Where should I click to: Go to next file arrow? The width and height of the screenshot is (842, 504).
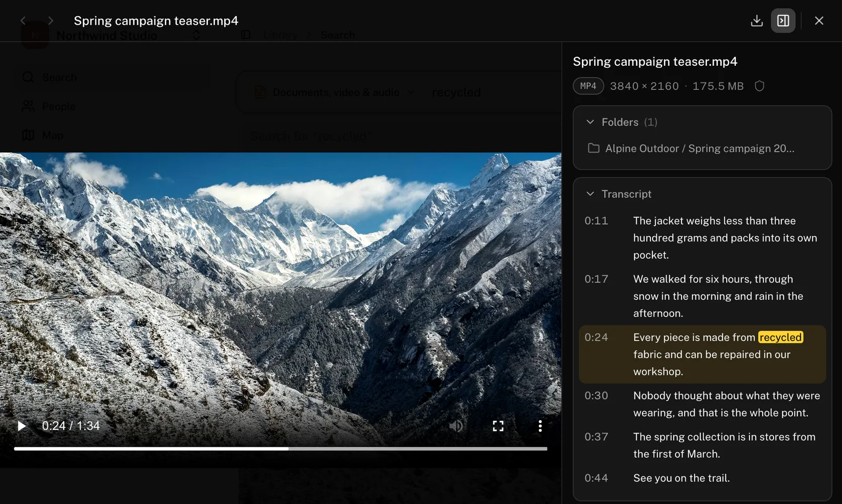51,21
